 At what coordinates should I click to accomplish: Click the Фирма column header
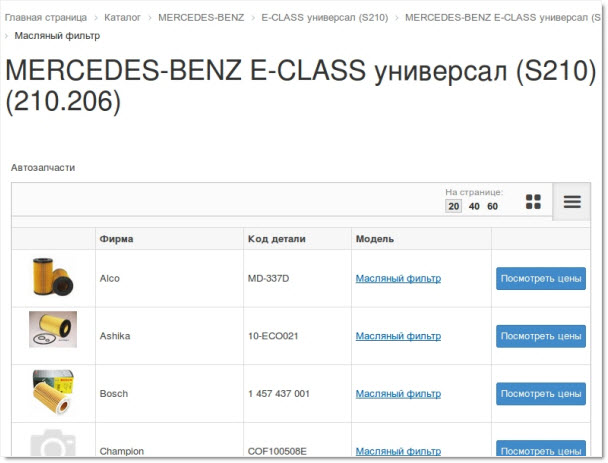tap(116, 239)
